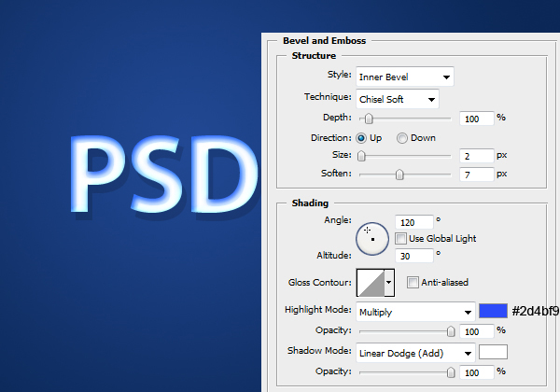Image resolution: width=560 pixels, height=392 pixels.
Task: Expand the Gloss Contour picker arrow
Action: point(389,283)
